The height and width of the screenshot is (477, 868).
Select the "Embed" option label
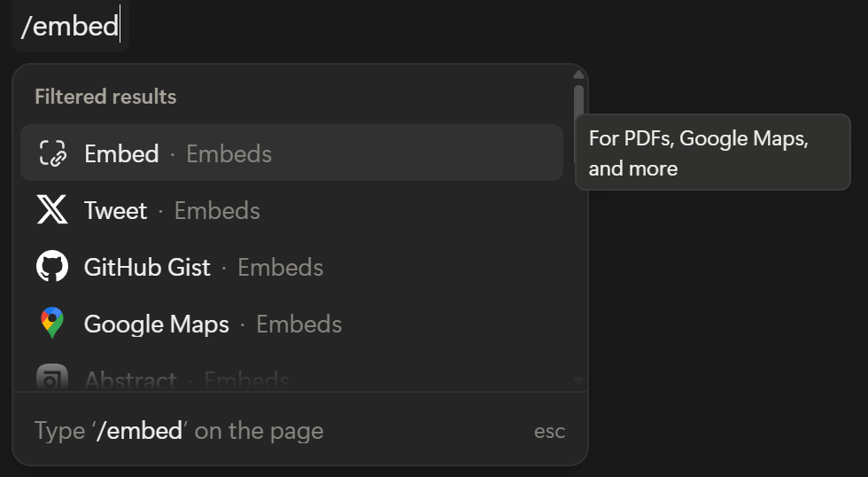[x=121, y=153]
